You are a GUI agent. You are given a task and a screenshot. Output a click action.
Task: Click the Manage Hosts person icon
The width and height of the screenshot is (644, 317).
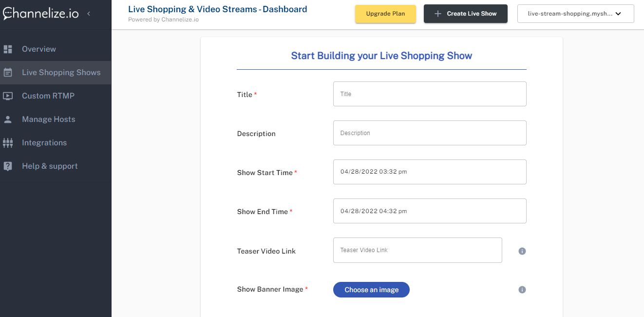(x=8, y=119)
